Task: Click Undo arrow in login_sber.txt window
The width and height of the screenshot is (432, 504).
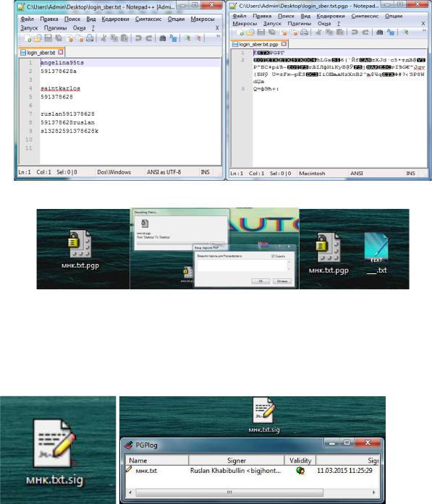Action: coord(138,38)
